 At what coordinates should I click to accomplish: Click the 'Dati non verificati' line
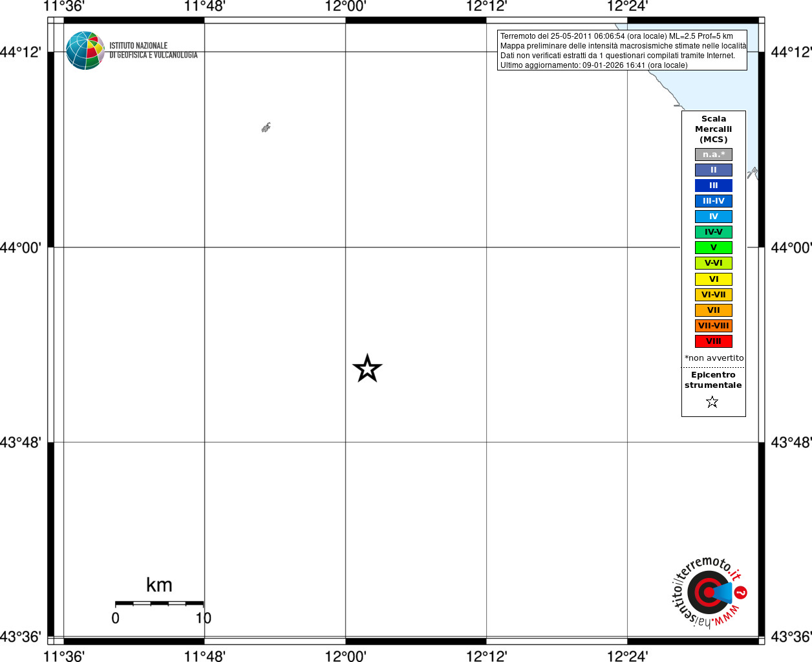[x=618, y=56]
